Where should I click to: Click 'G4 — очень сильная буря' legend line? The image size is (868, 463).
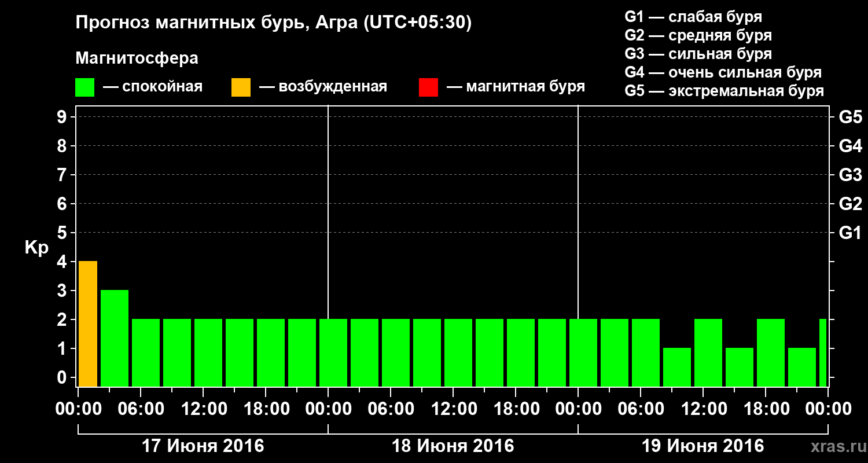(723, 72)
